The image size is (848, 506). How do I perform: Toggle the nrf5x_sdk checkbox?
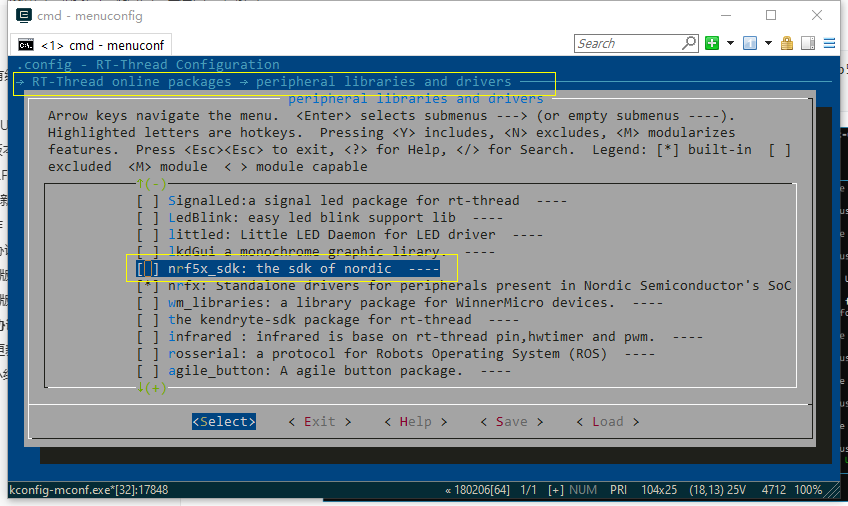(147, 269)
